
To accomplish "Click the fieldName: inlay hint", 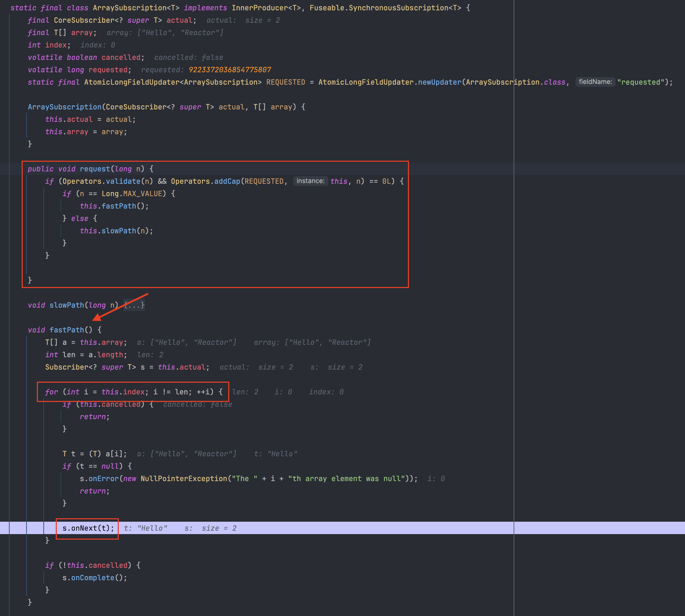I will 595,82.
